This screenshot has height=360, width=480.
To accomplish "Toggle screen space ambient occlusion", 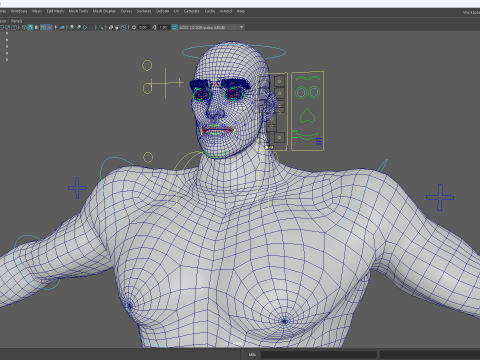I will click(x=72, y=27).
